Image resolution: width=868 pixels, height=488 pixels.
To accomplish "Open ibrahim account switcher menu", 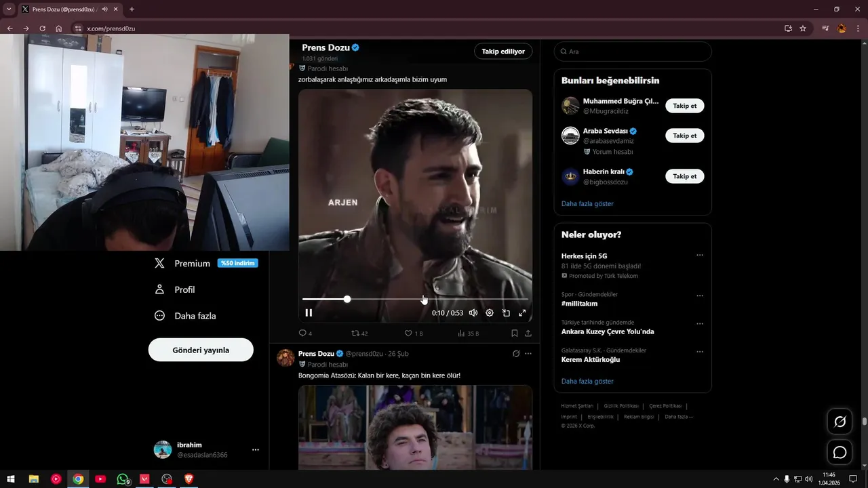I will [x=206, y=449].
